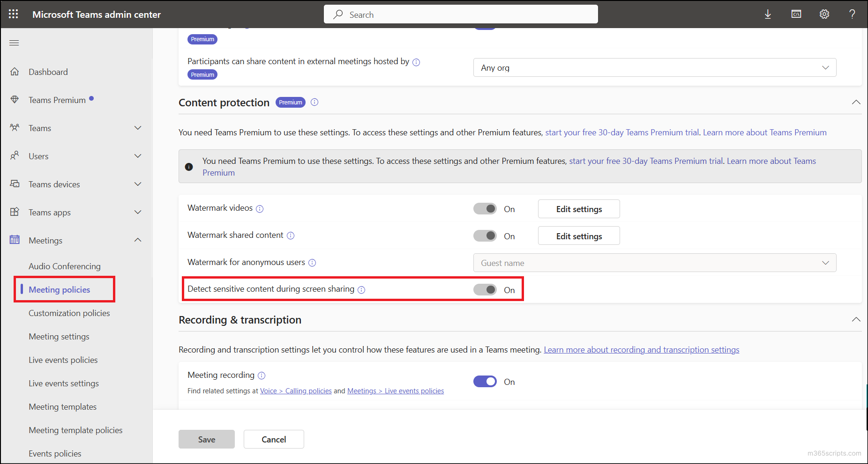
Task: Select Meeting templates in sidebar
Action: 62,406
